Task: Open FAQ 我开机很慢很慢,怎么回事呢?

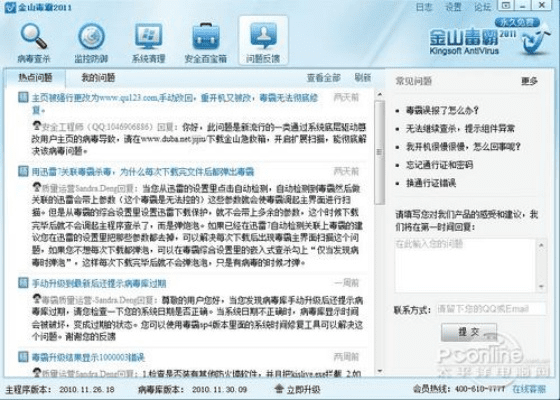Action: [x=463, y=147]
